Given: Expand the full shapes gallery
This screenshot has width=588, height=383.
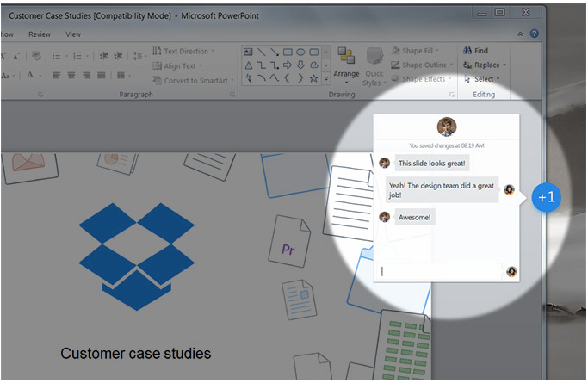Looking at the screenshot, I should pos(326,78).
